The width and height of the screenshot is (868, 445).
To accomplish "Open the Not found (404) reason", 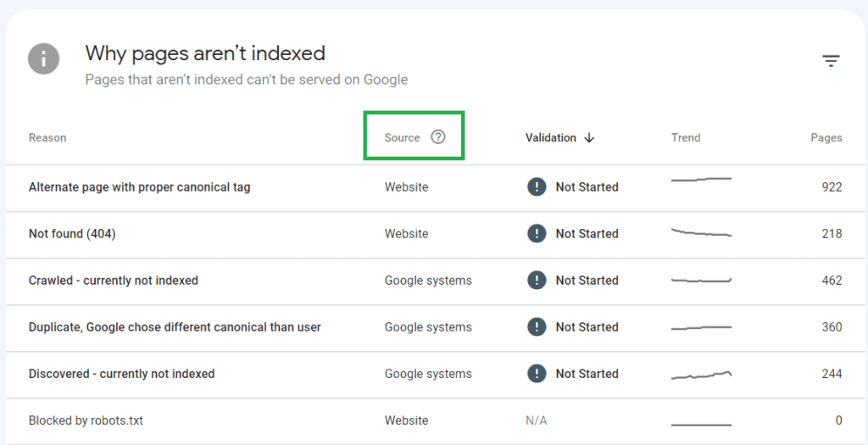I will (72, 234).
